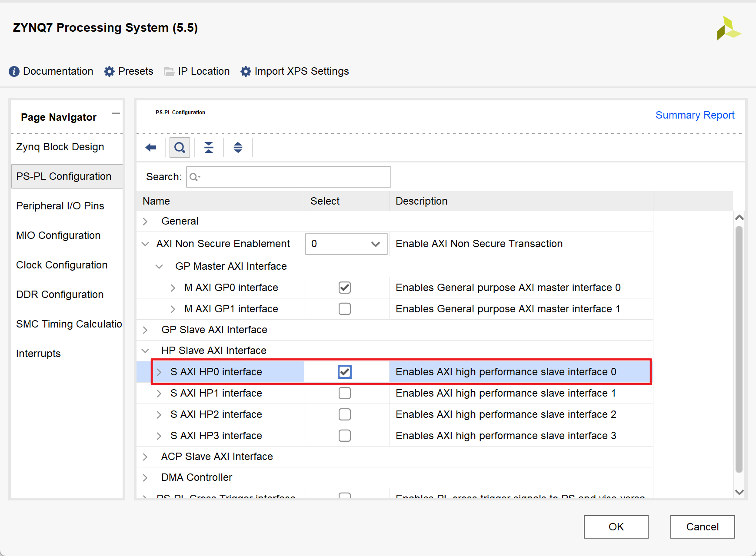Click the Description column header
This screenshot has width=756, height=556.
pyautogui.click(x=521, y=201)
